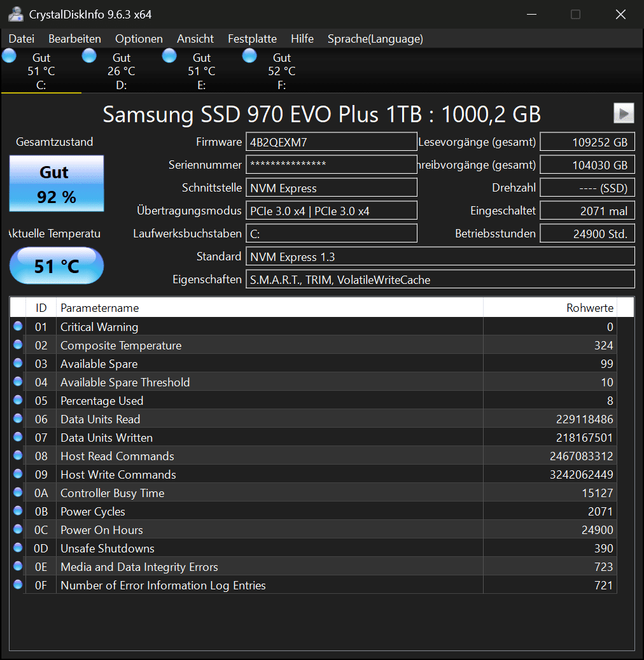The image size is (644, 660).
Task: Select raw value 229118486
Action: pos(584,419)
